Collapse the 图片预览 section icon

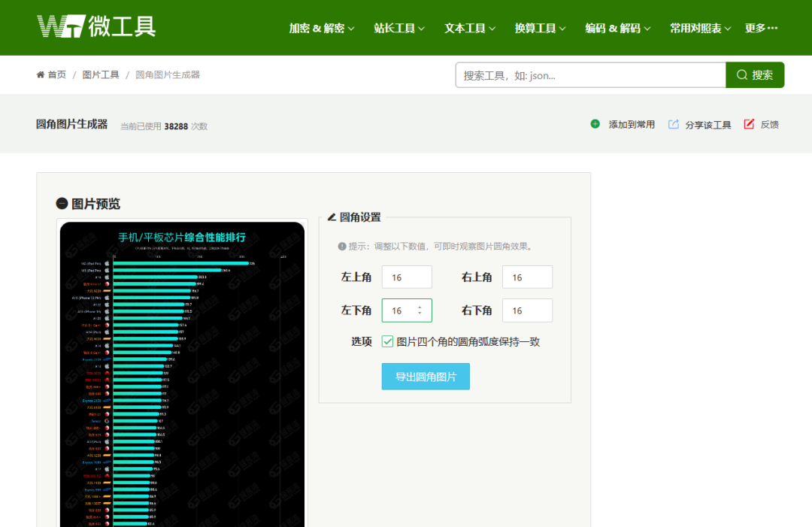click(62, 204)
